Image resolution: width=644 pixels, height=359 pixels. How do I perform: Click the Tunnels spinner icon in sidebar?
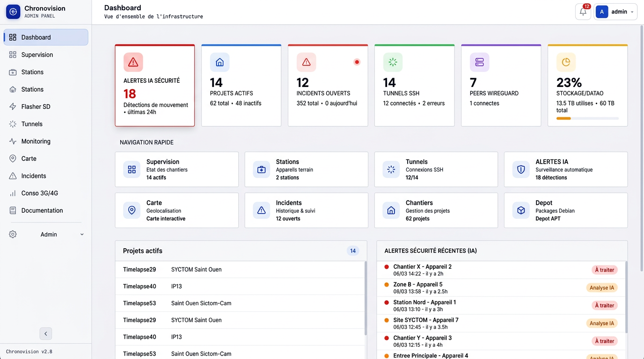(x=13, y=124)
